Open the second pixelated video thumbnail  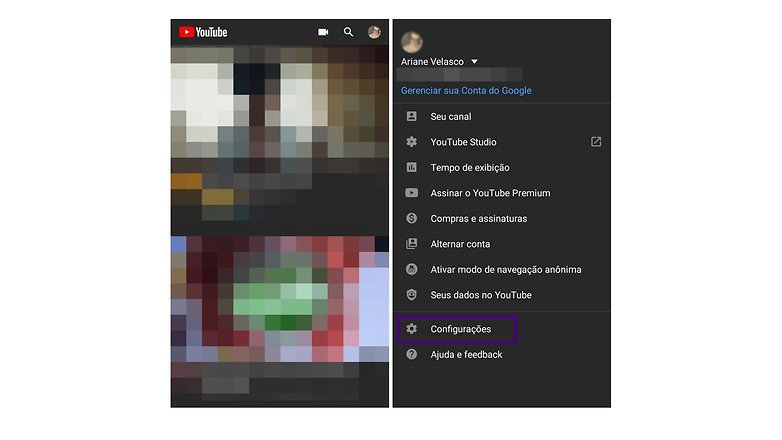tap(279, 299)
